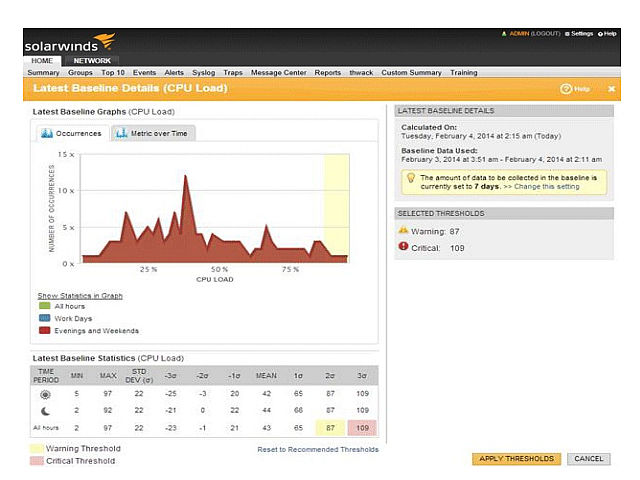Open the Syslog menu item
This screenshot has width=640, height=480.
click(203, 72)
